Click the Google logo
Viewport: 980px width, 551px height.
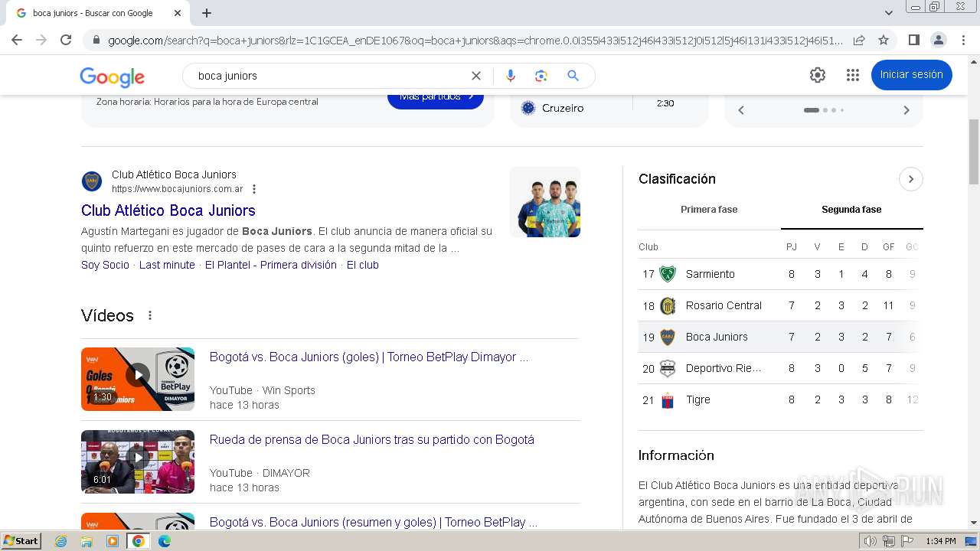[112, 77]
